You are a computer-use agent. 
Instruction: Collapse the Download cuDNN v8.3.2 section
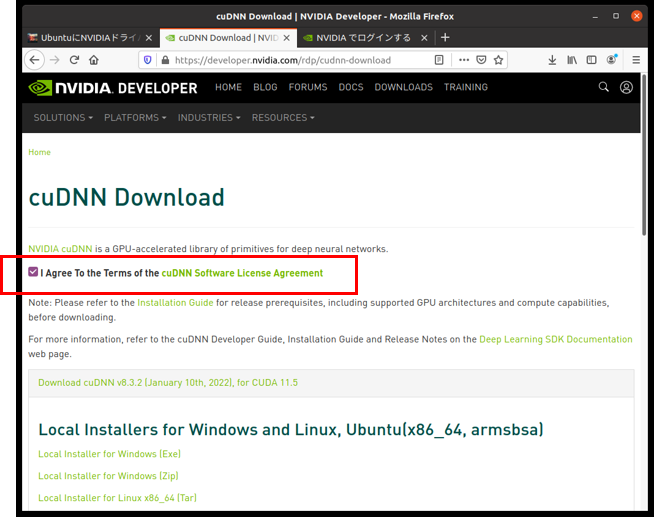click(x=168, y=383)
